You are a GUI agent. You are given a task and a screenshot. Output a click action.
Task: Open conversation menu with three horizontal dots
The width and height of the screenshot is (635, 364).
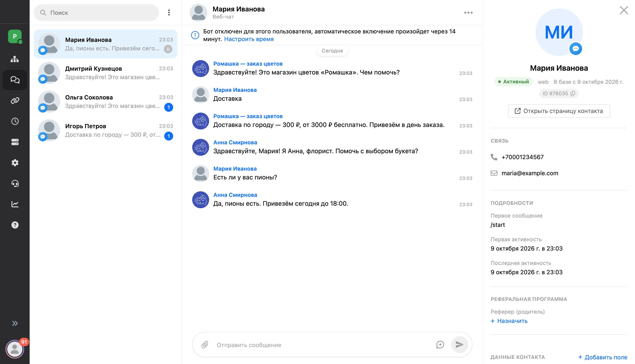pos(468,12)
